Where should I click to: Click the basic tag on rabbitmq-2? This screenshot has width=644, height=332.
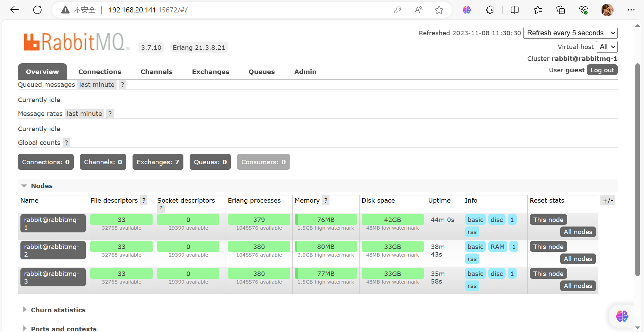(x=475, y=247)
